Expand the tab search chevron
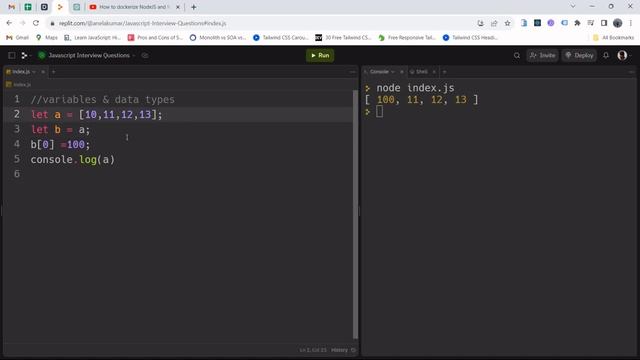Screen dimensions: 640x360 click(573, 7)
